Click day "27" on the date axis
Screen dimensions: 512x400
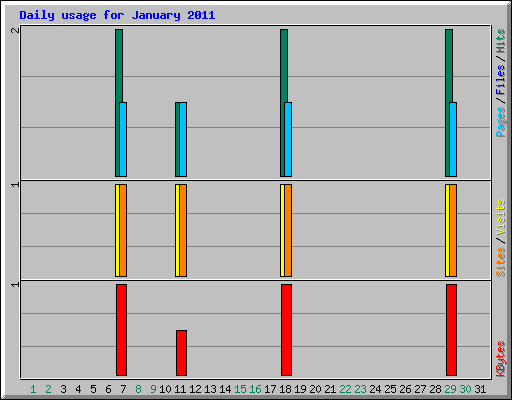tap(420, 389)
